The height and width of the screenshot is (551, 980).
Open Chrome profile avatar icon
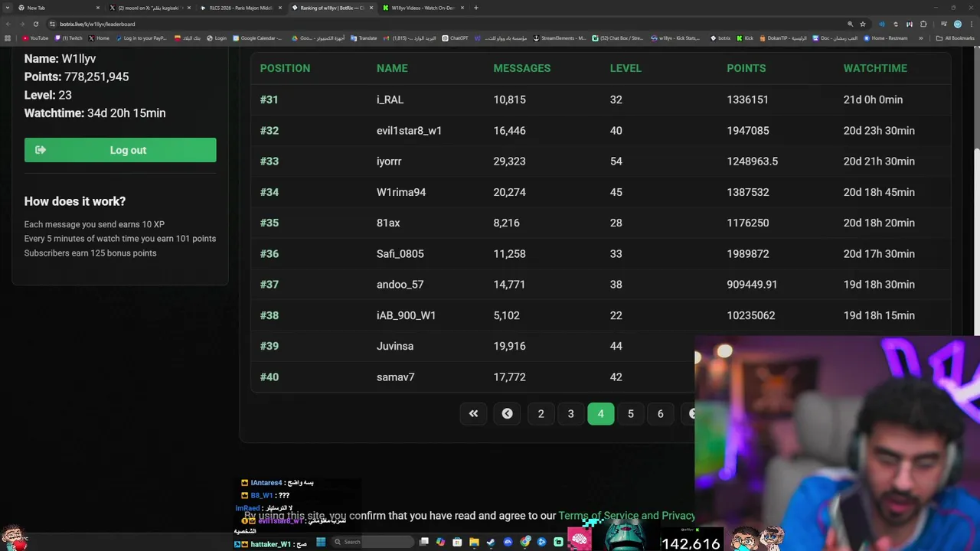click(x=958, y=24)
